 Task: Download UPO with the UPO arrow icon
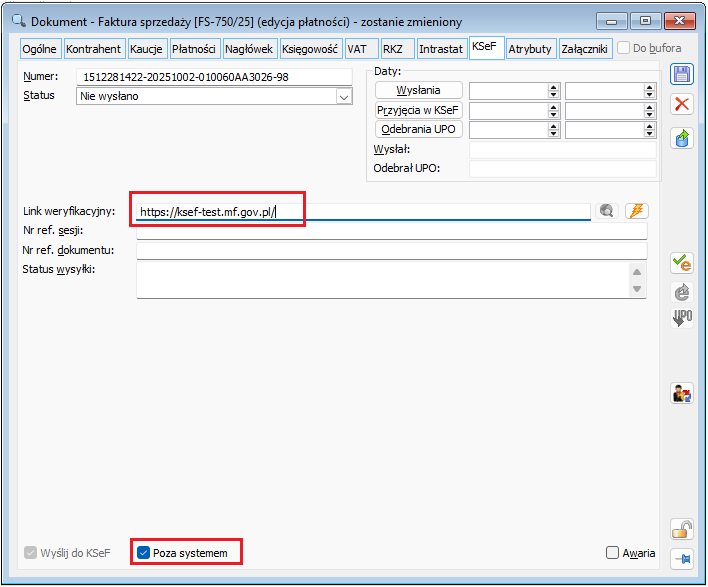tap(681, 317)
